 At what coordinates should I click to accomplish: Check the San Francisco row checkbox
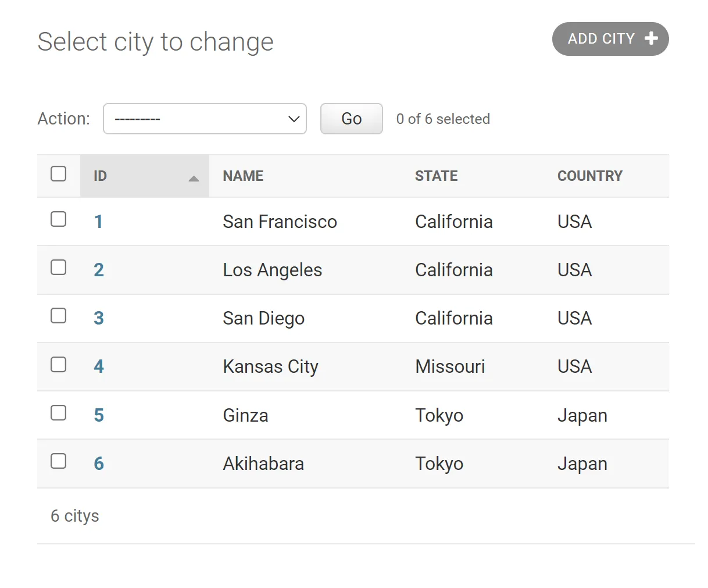tap(59, 219)
